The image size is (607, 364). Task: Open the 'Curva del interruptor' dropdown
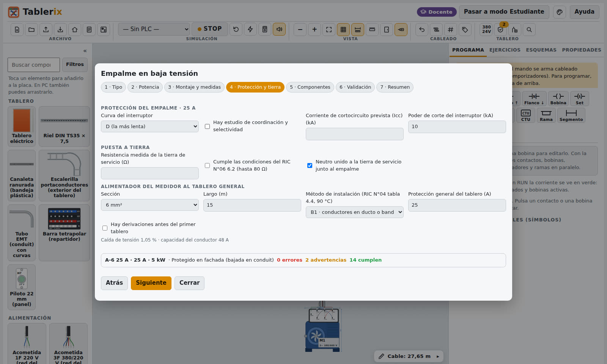[x=150, y=127]
